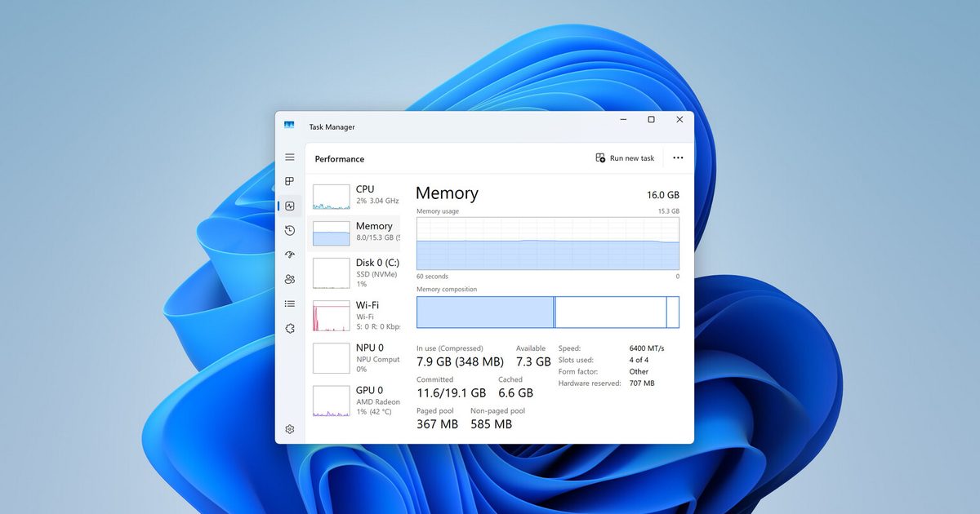The width and height of the screenshot is (980, 514).
Task: Select the Wi-Fi performance item
Action: (x=356, y=316)
